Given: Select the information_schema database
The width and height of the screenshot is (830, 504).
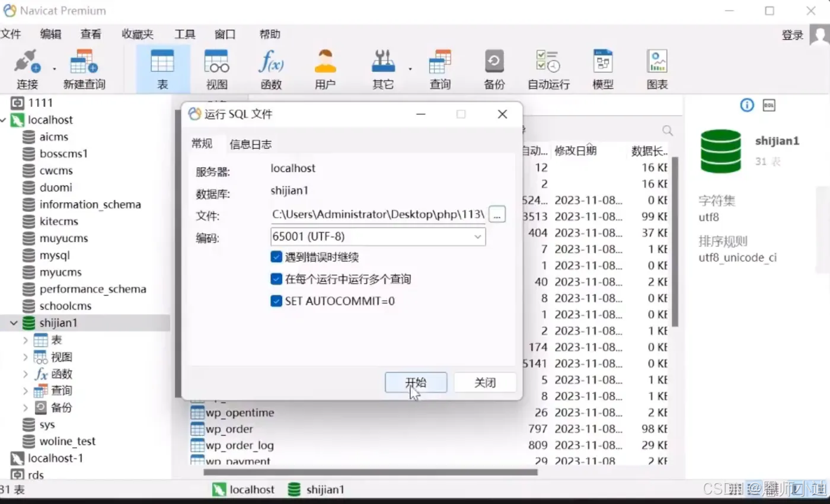Looking at the screenshot, I should [x=90, y=205].
